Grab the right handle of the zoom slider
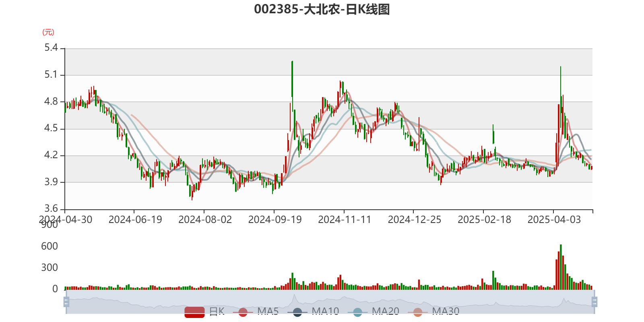Image resolution: width=644 pixels, height=322 pixels. click(594, 302)
